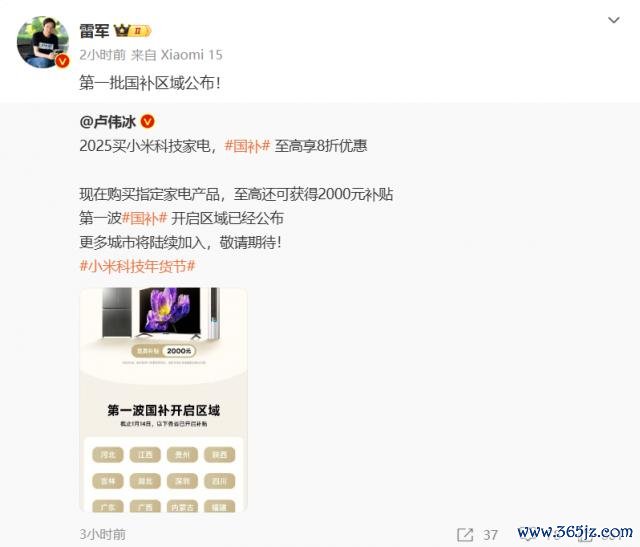
Task: Click the 四川 region tag in the image
Action: pyautogui.click(x=220, y=481)
